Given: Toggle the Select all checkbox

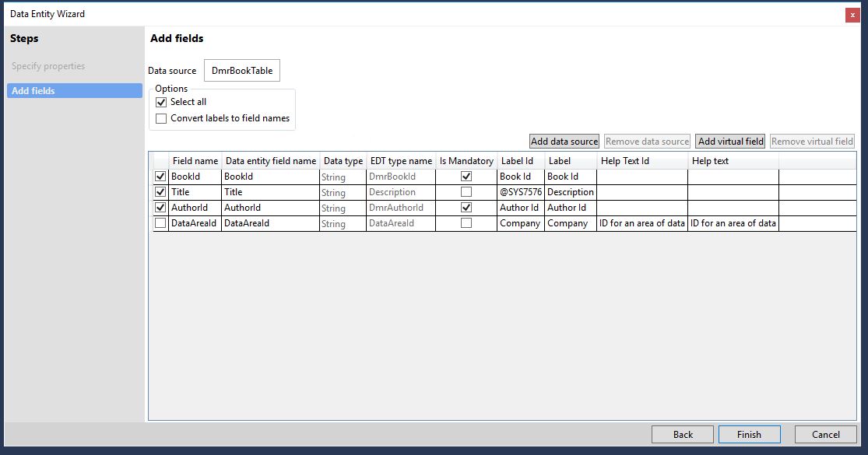Looking at the screenshot, I should pos(161,102).
